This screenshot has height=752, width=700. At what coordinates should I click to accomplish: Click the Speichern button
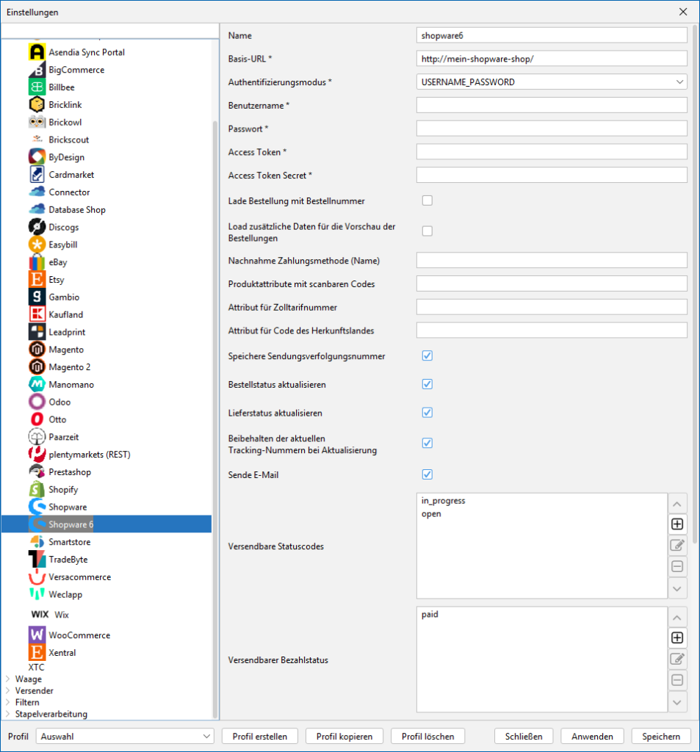point(660,736)
